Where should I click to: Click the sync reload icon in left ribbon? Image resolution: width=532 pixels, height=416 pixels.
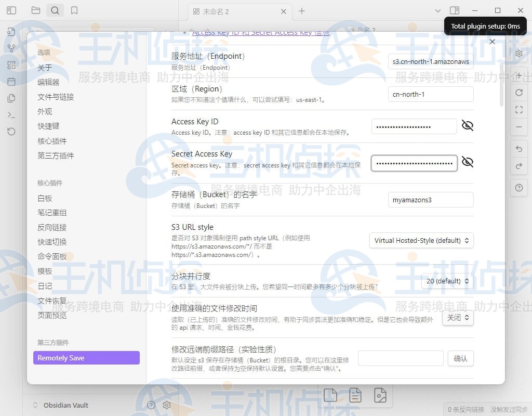11,132
